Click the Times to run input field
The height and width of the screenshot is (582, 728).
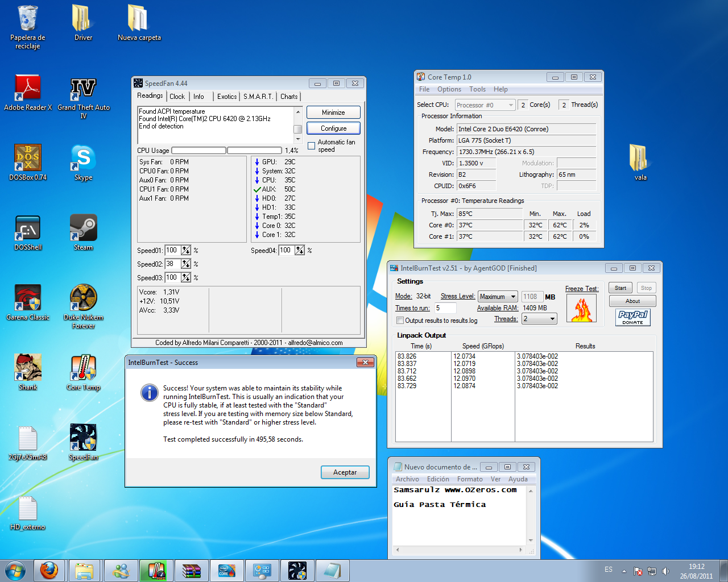(x=445, y=308)
